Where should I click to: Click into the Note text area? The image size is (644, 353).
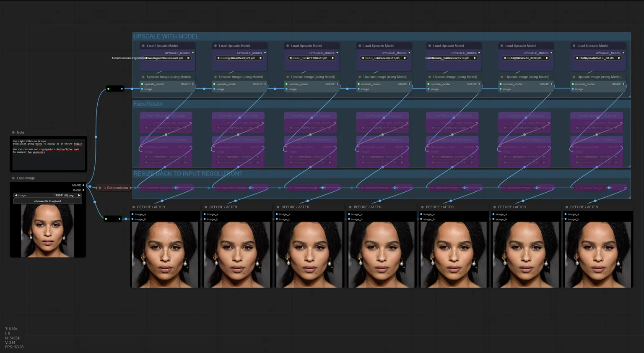pyautogui.click(x=48, y=153)
